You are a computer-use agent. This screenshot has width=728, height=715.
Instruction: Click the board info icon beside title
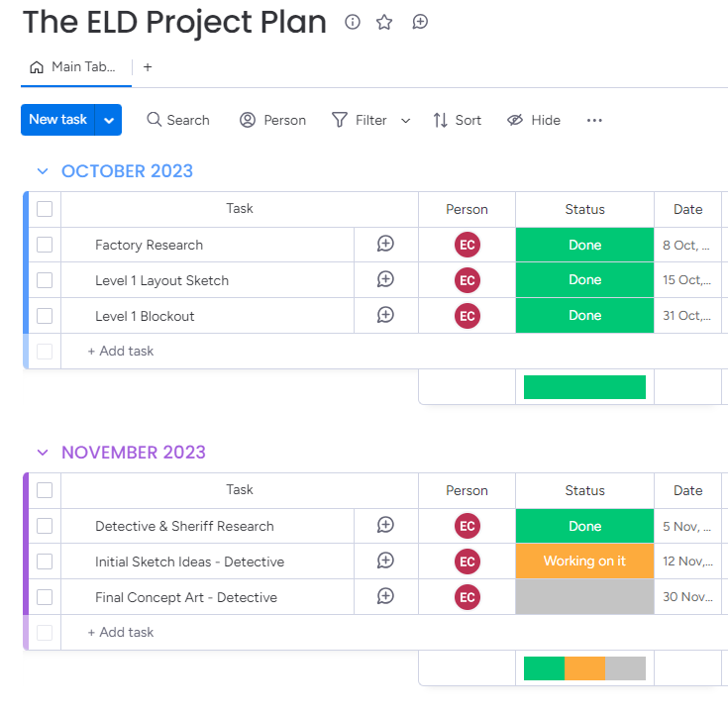coord(353,22)
